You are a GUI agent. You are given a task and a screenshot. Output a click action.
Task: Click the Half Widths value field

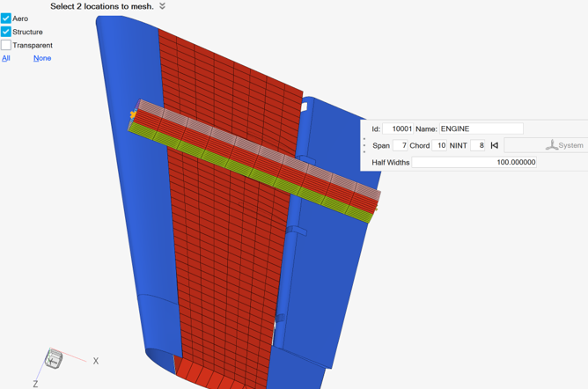[x=474, y=162]
